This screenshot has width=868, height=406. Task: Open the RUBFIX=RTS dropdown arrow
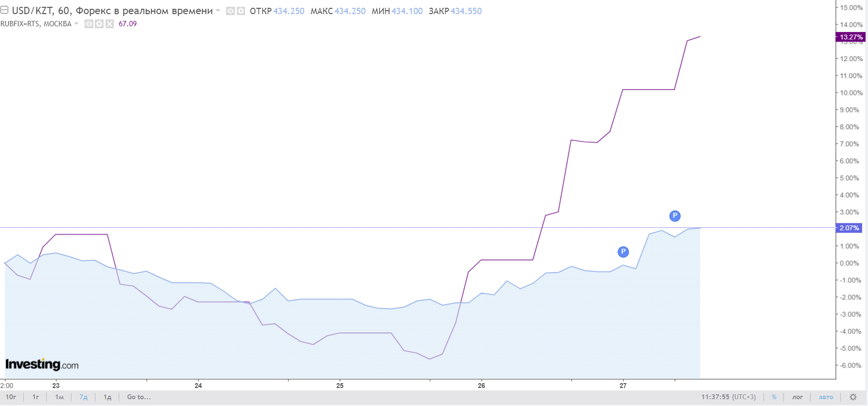[x=76, y=24]
